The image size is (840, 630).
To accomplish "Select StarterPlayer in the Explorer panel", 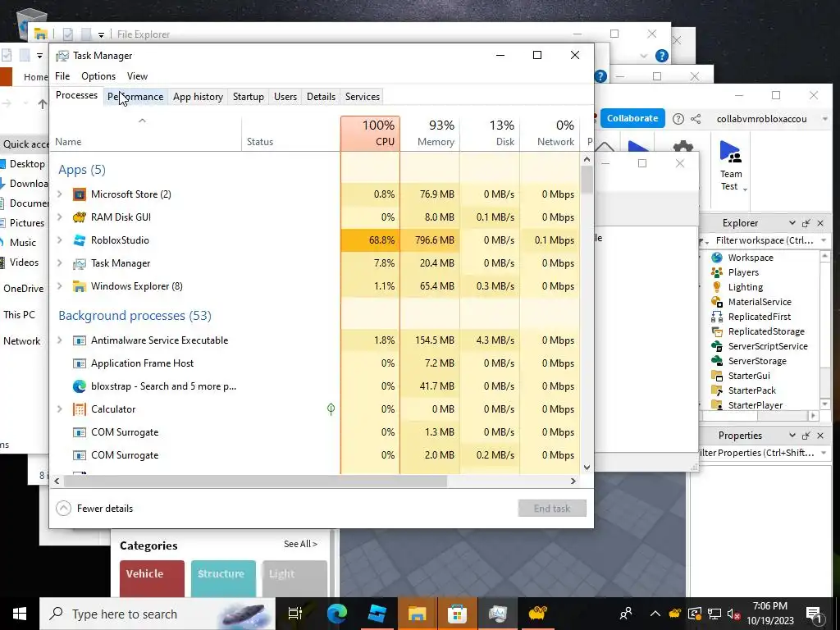I will [x=756, y=405].
